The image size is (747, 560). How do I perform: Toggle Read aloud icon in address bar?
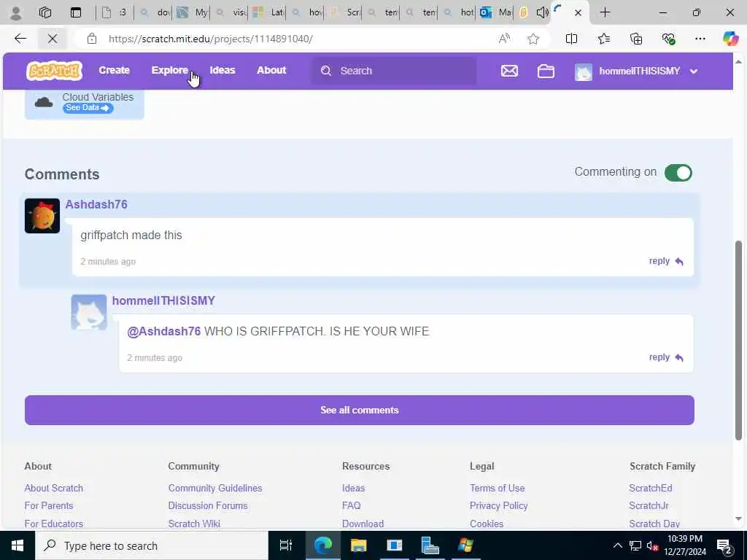point(504,39)
